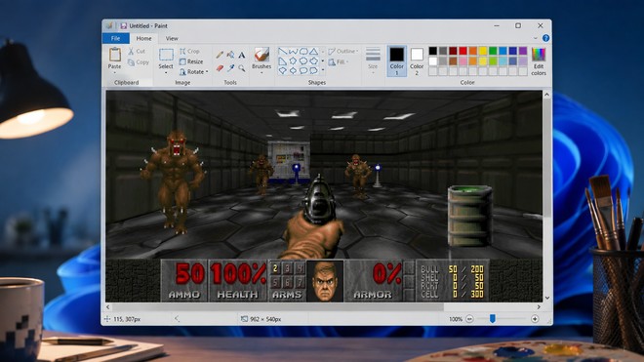This screenshot has width=644, height=362.
Task: Click the Save icon in title bar
Action: (123, 26)
